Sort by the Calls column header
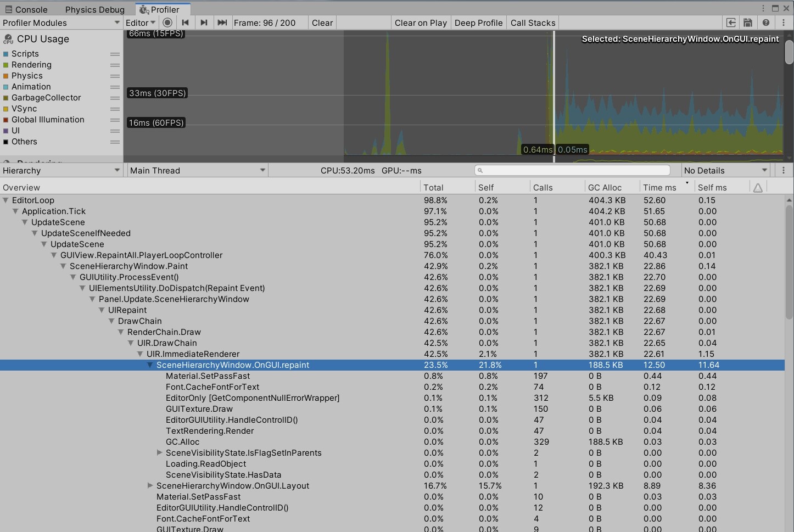Screen dimensions: 794x532 point(557,187)
